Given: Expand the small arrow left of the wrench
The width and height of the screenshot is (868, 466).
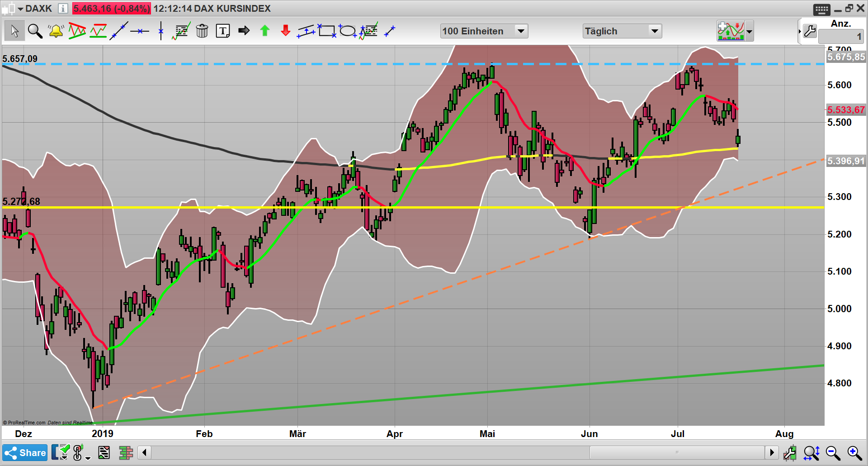Looking at the screenshot, I should click(x=800, y=31).
